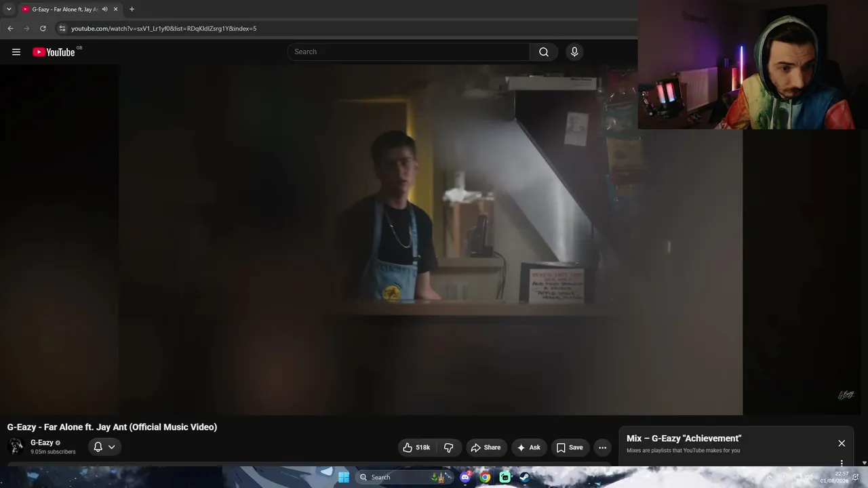Open Discord from the taskbar
868x488 pixels.
click(x=465, y=477)
